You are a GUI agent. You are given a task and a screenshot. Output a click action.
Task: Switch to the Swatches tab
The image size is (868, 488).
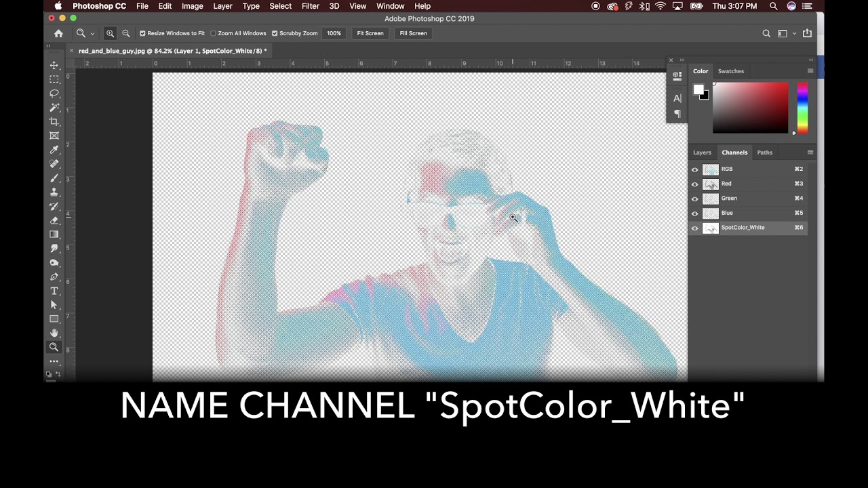pyautogui.click(x=730, y=71)
